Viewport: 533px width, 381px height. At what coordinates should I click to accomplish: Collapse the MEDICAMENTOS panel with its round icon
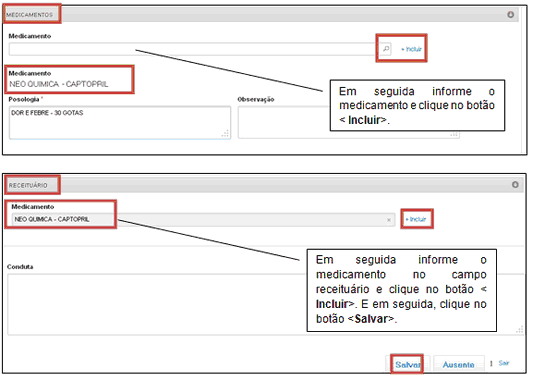(510, 15)
